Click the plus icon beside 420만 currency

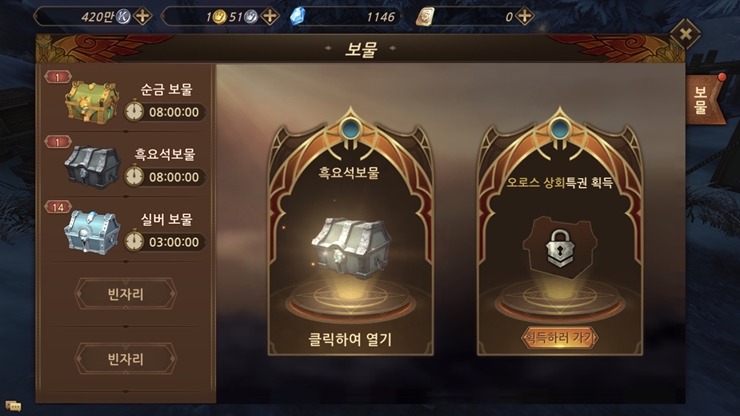click(x=142, y=17)
